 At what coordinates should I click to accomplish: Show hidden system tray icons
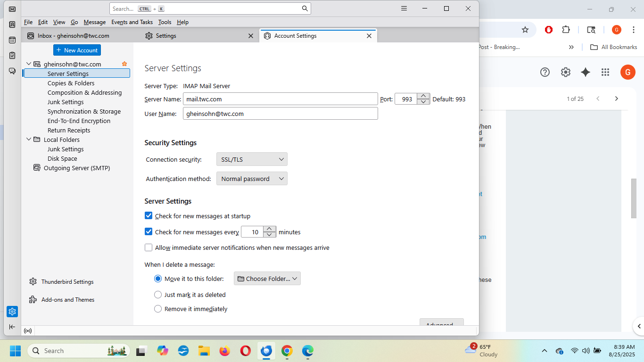pos(545,351)
